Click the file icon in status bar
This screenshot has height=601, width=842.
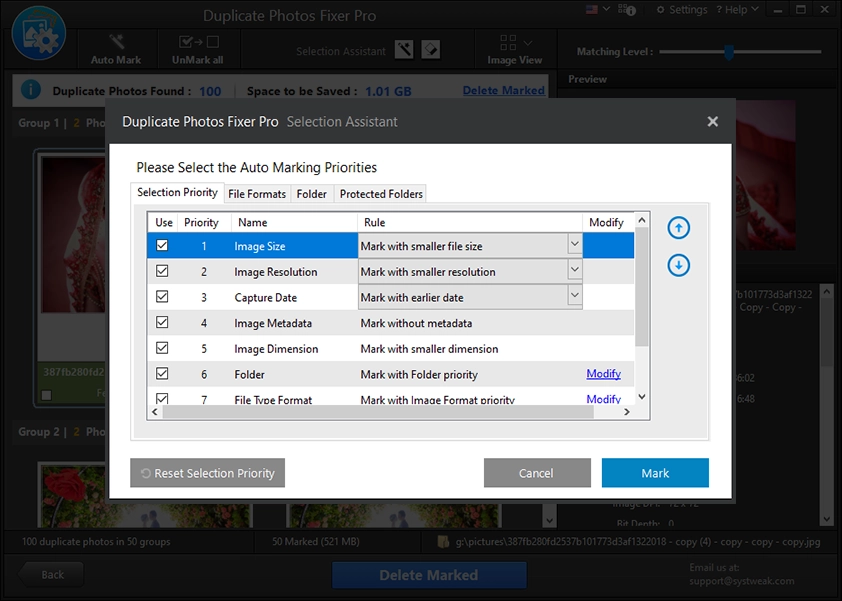click(x=443, y=542)
